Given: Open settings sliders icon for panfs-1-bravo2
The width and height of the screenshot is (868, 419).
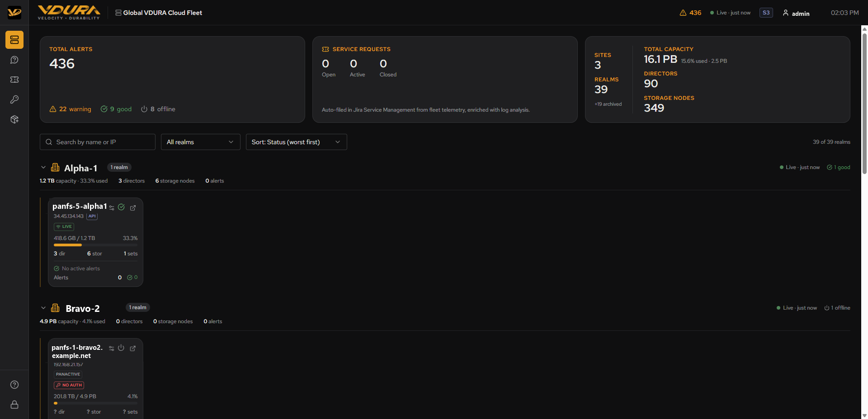Looking at the screenshot, I should coord(112,348).
